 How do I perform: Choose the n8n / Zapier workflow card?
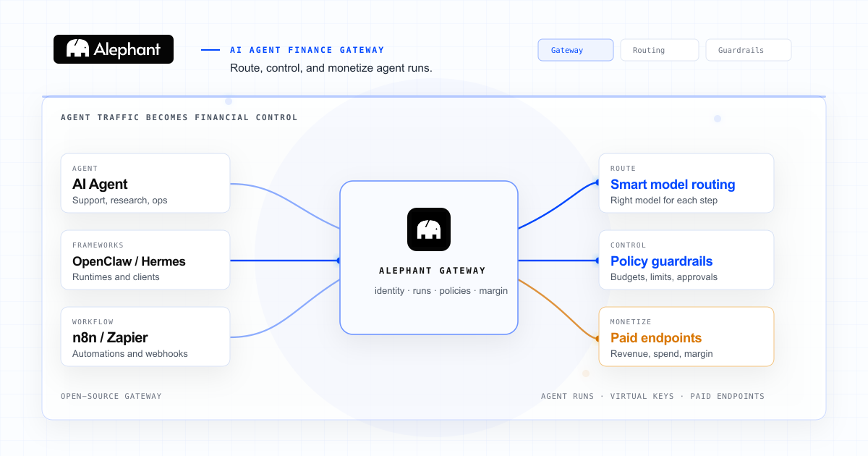pos(145,337)
